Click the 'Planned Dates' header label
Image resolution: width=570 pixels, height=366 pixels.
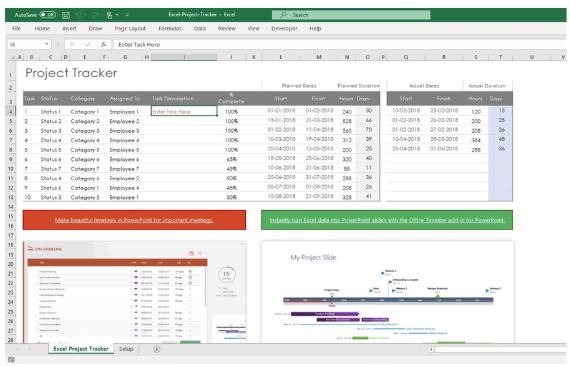(299, 86)
